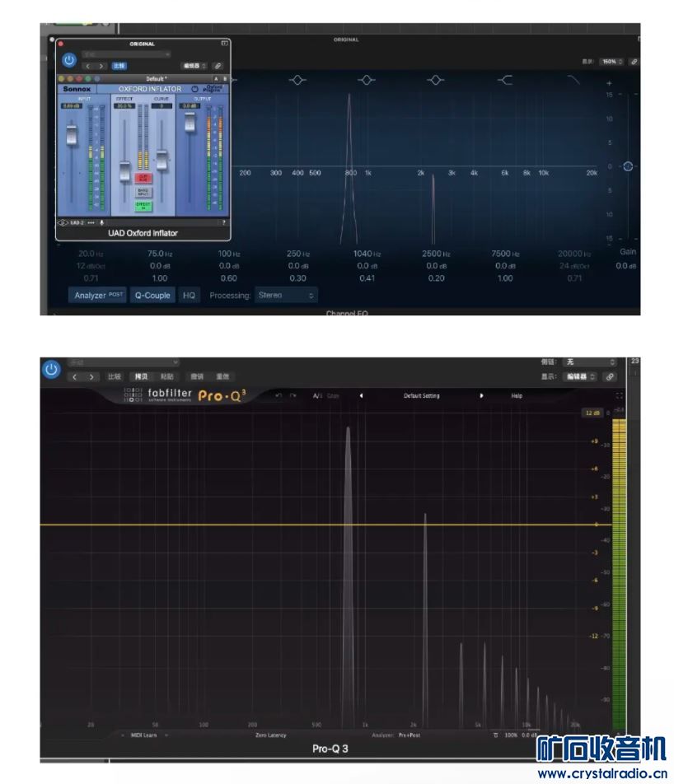
Task: Open the preset name dropdown in Inflator window
Action: click(127, 54)
